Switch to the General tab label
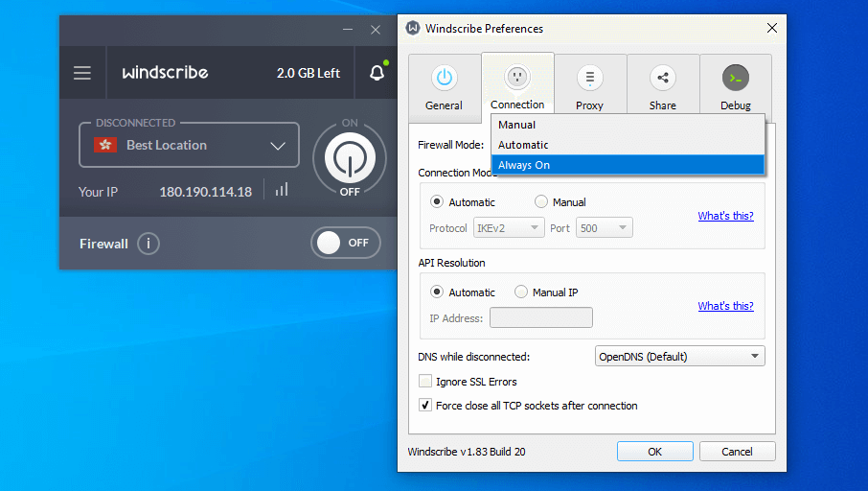868x491 pixels. 444,105
